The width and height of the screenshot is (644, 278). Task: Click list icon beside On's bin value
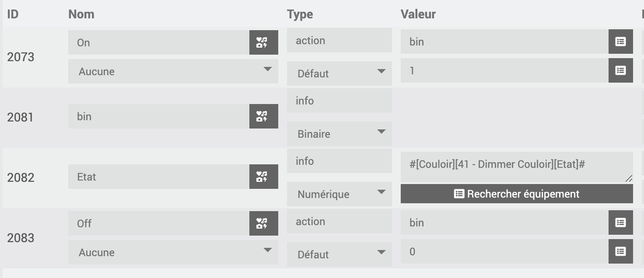pos(620,42)
